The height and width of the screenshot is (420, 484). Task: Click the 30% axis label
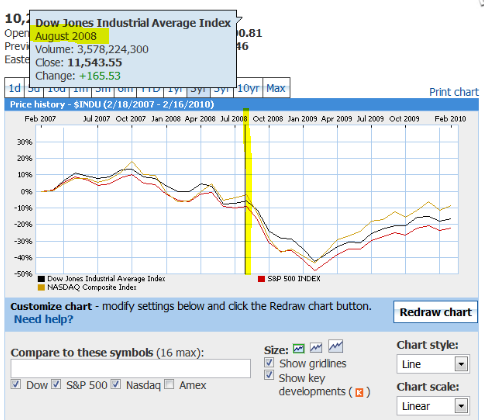(25, 142)
